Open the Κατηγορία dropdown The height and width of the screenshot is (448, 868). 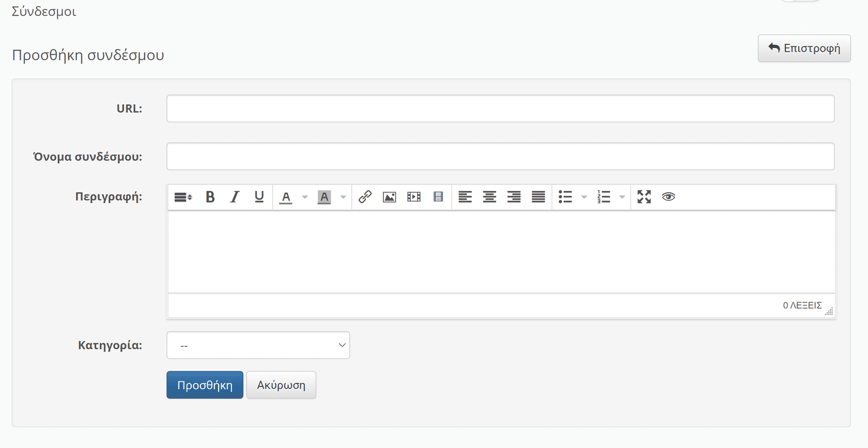258,345
